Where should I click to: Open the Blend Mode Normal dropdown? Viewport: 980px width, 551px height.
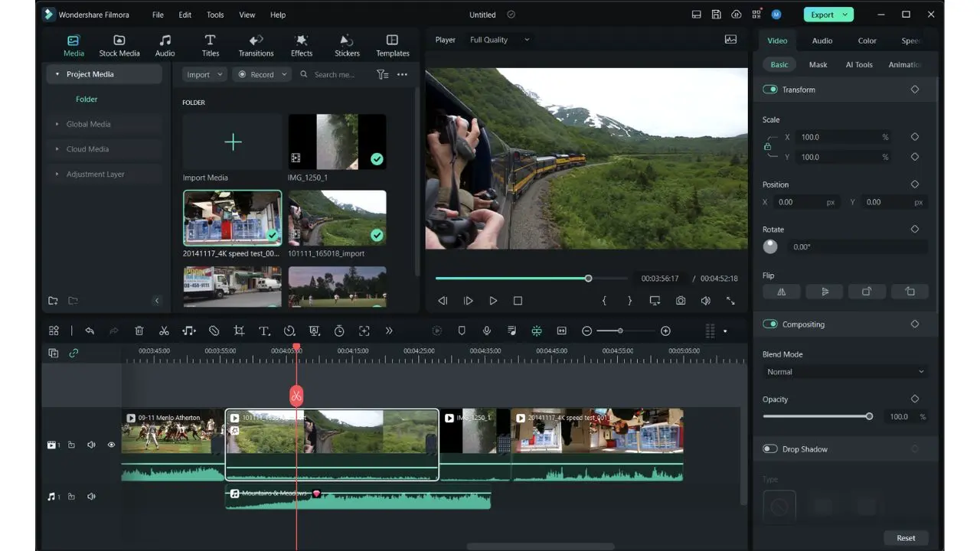[x=845, y=372]
